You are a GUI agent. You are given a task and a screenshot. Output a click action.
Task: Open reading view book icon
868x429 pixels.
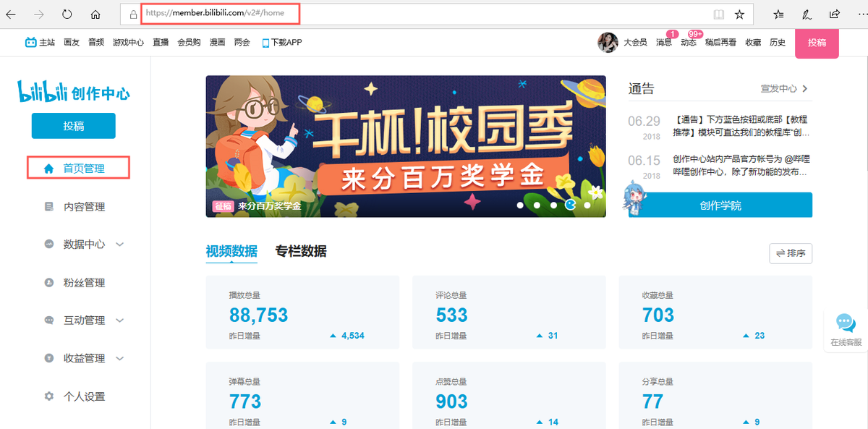pyautogui.click(x=718, y=14)
